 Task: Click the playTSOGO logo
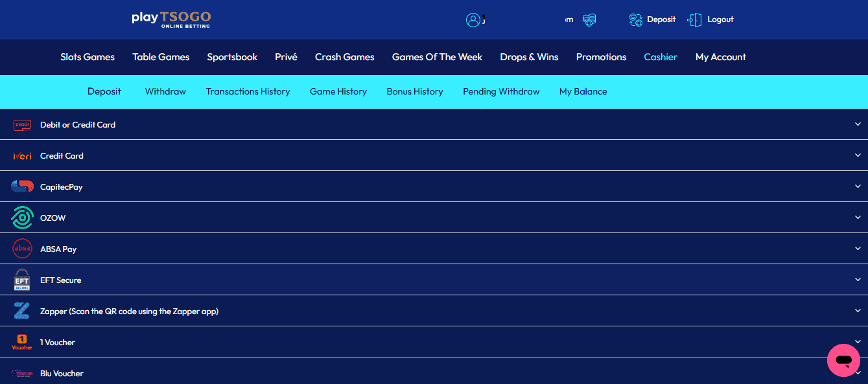tap(170, 19)
